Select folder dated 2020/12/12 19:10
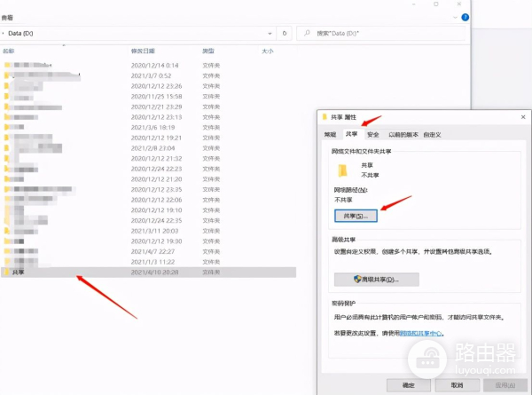Screen dimensions: 532x395 click(148, 210)
